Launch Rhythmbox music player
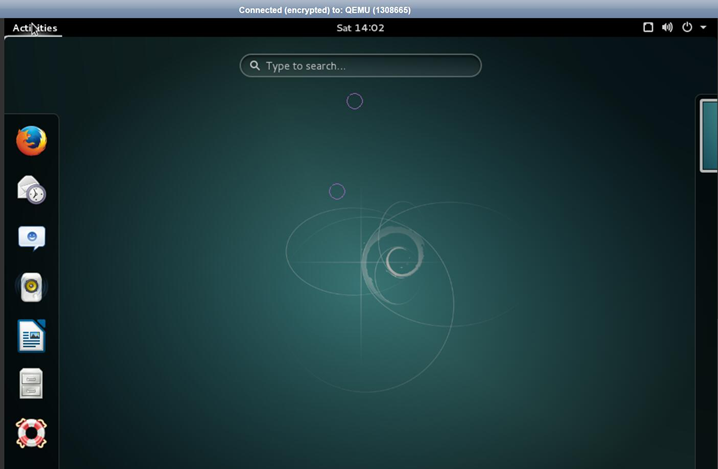 pyautogui.click(x=32, y=287)
